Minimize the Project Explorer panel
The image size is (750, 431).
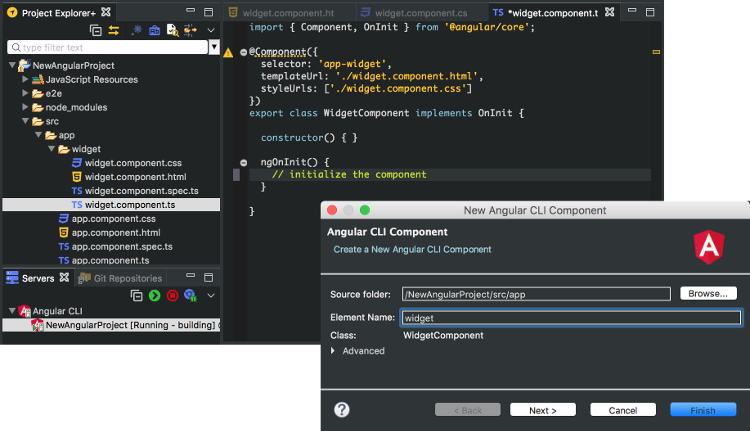190,10
